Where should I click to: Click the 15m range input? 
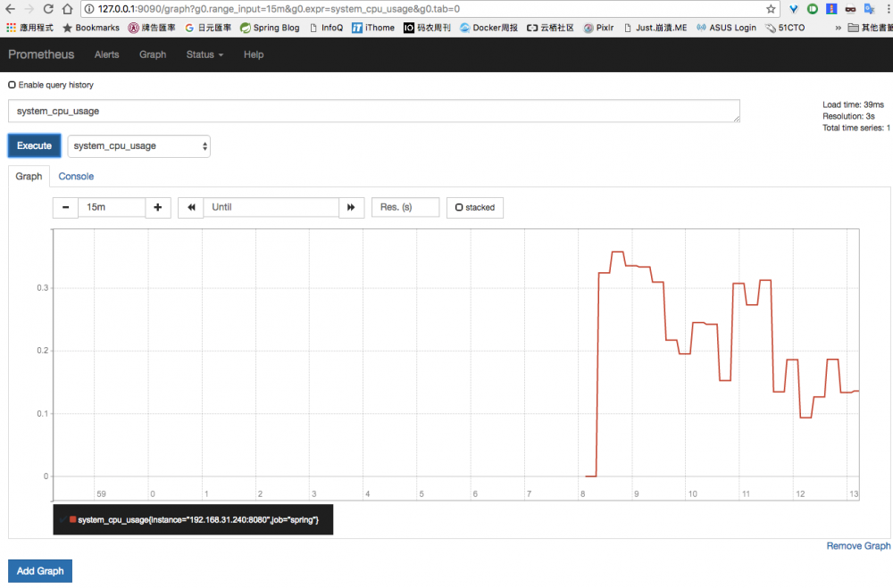(112, 207)
